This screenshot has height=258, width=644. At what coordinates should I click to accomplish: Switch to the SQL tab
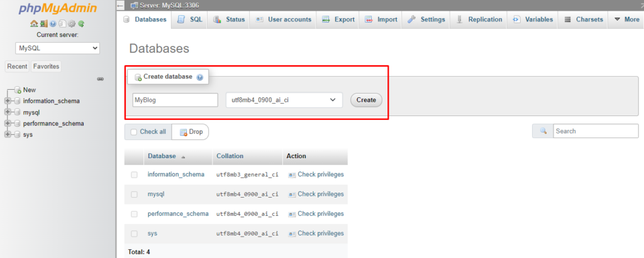(190, 19)
